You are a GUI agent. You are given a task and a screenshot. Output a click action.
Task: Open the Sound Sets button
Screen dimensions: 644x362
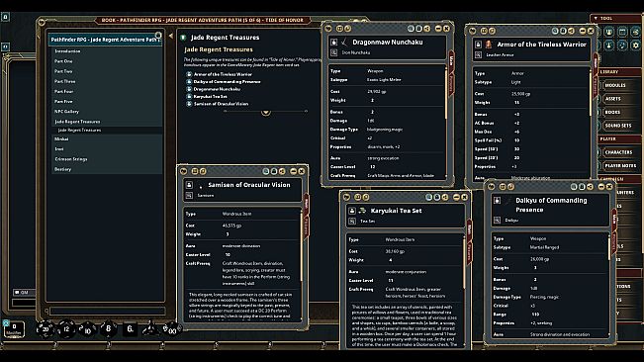click(x=618, y=126)
